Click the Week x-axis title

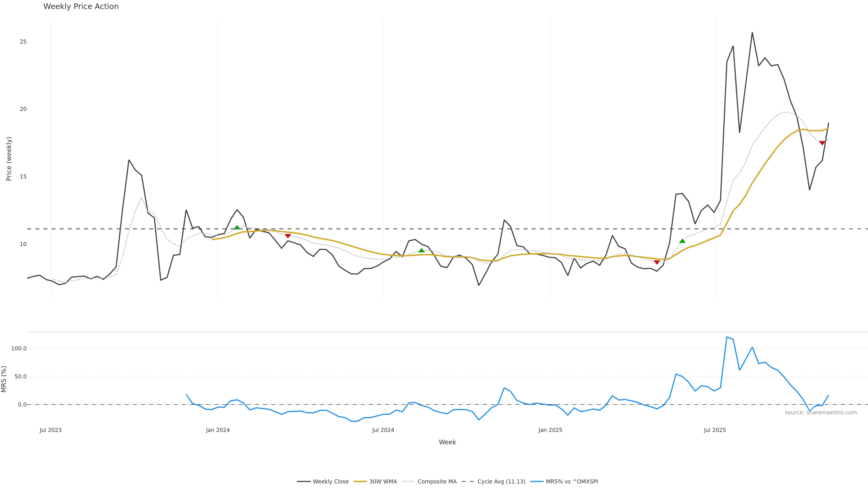[x=447, y=442]
